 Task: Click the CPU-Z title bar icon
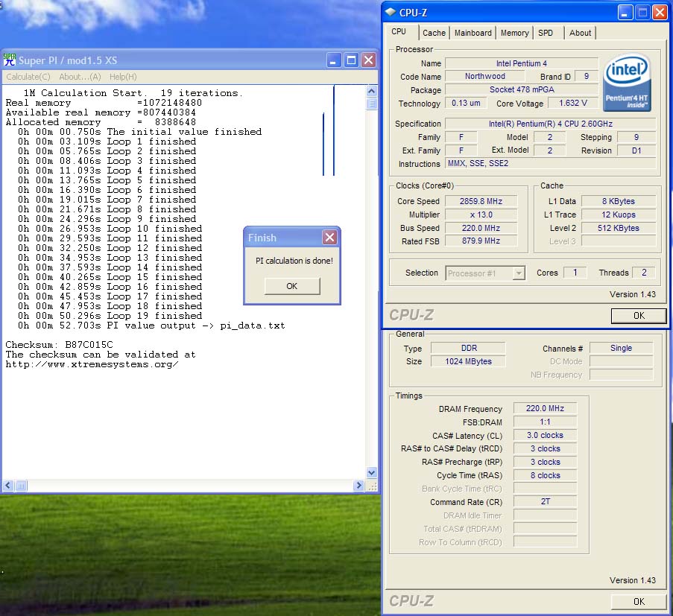coord(391,13)
